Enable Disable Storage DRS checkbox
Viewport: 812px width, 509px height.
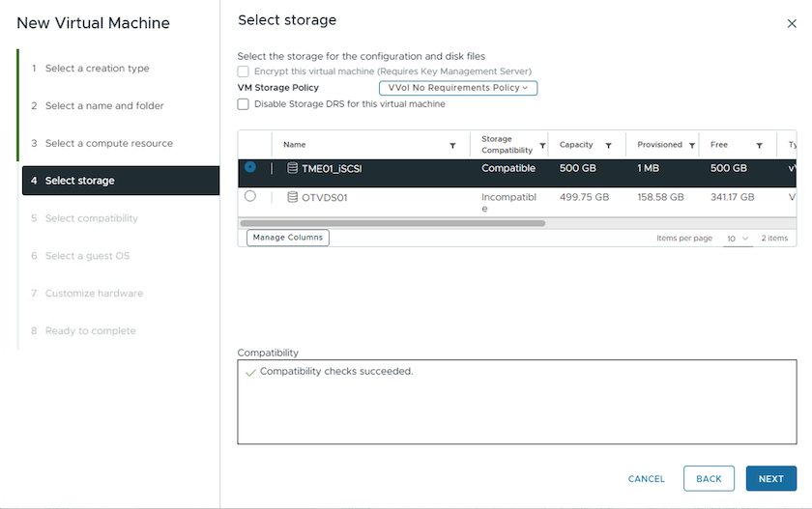244,104
